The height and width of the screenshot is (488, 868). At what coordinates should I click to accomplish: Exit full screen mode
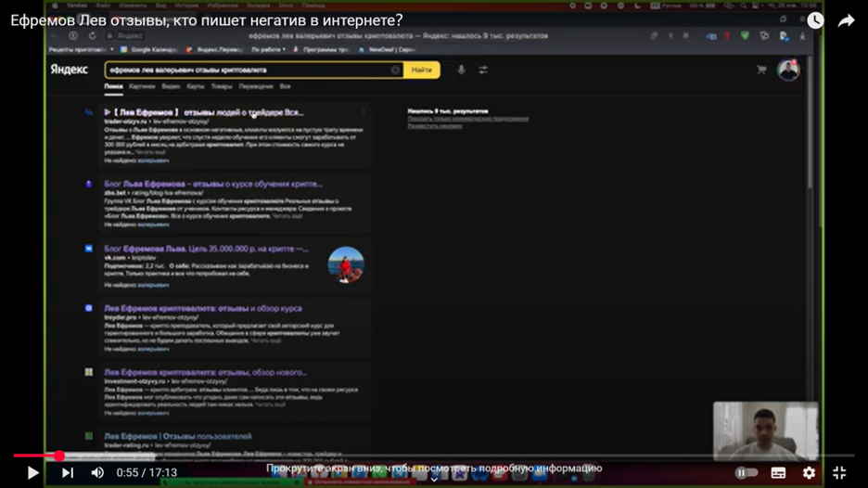839,472
